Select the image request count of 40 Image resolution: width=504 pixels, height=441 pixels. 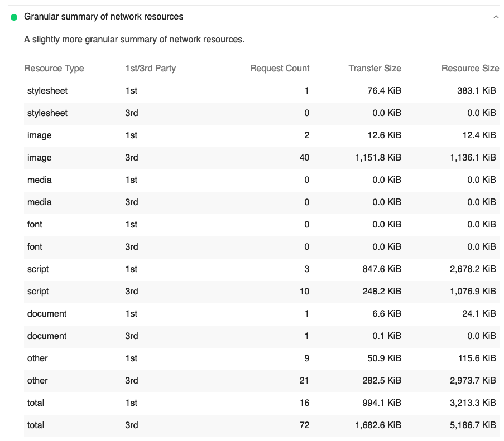pyautogui.click(x=304, y=158)
